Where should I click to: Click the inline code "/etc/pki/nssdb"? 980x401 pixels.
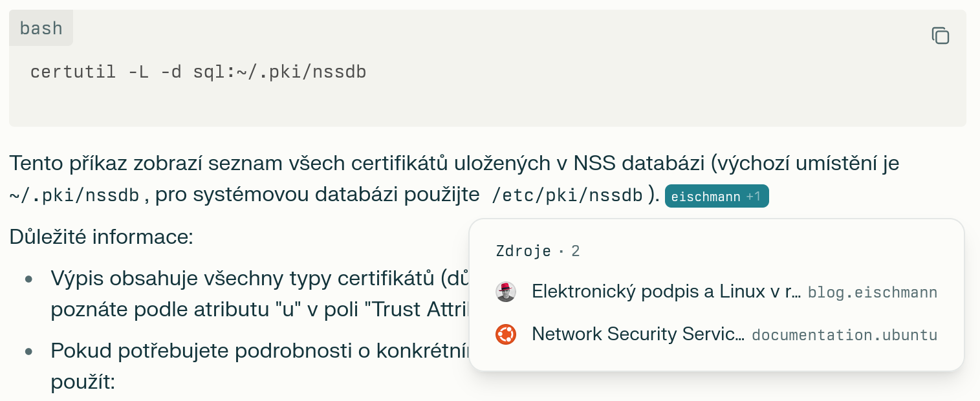[567, 195]
